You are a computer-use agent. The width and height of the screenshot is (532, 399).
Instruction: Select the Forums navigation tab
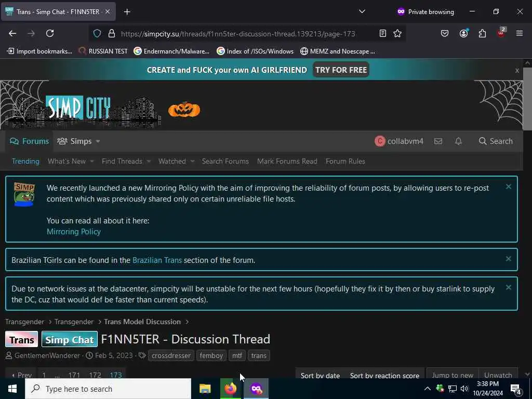(x=29, y=141)
